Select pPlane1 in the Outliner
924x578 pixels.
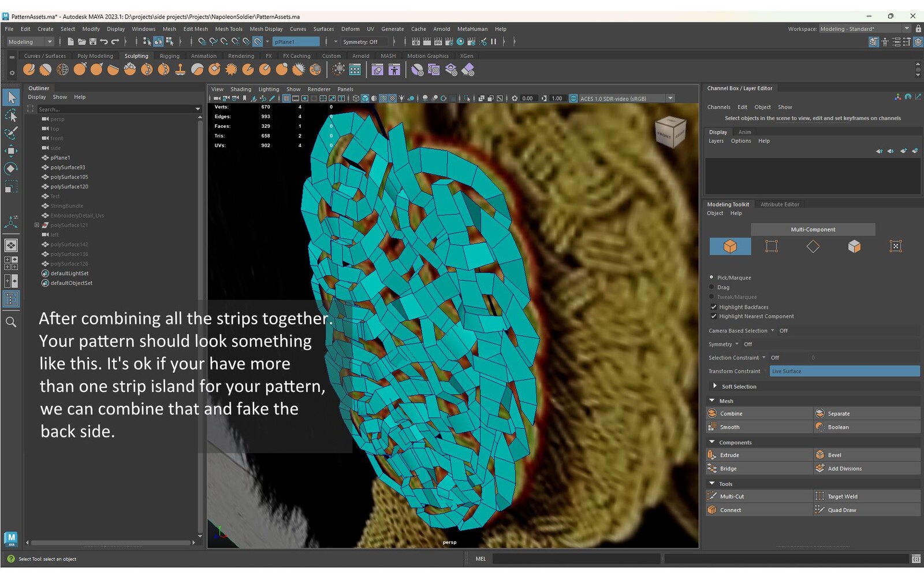[60, 158]
